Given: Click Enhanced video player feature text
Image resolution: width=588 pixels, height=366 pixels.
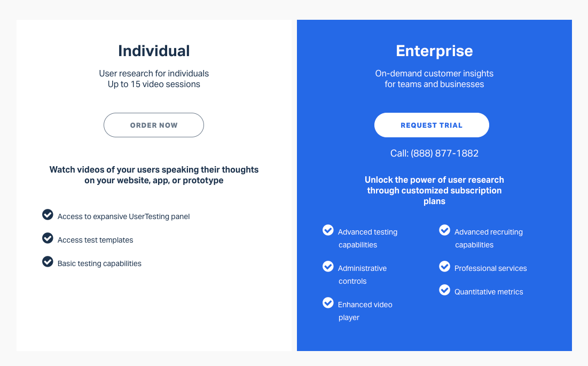Looking at the screenshot, I should click(365, 311).
